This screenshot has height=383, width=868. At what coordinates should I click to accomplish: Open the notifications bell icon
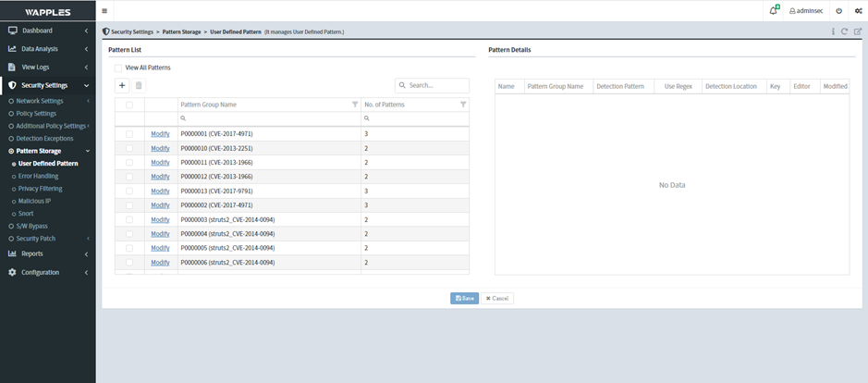tap(773, 11)
